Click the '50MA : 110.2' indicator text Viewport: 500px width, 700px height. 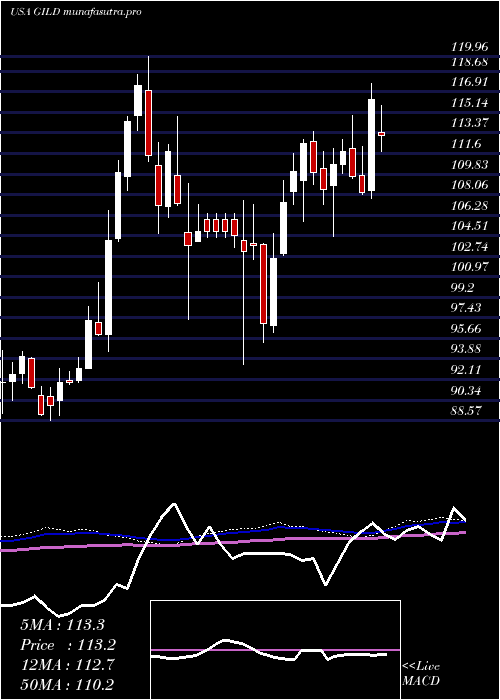pos(67,686)
